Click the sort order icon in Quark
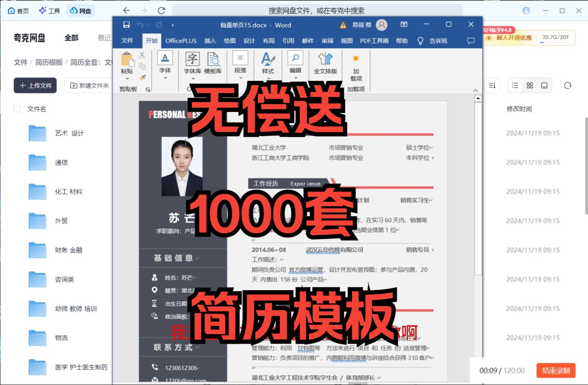The image size is (588, 385). tap(492, 85)
